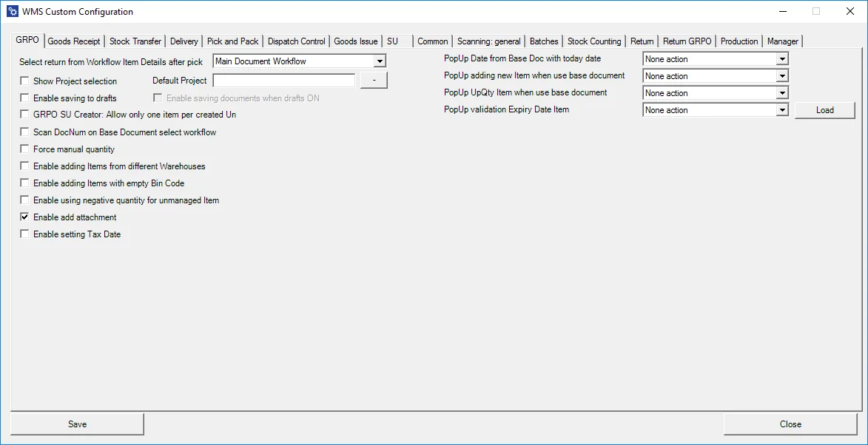Enable Force manual quantity
The height and width of the screenshot is (445, 868).
tap(24, 149)
